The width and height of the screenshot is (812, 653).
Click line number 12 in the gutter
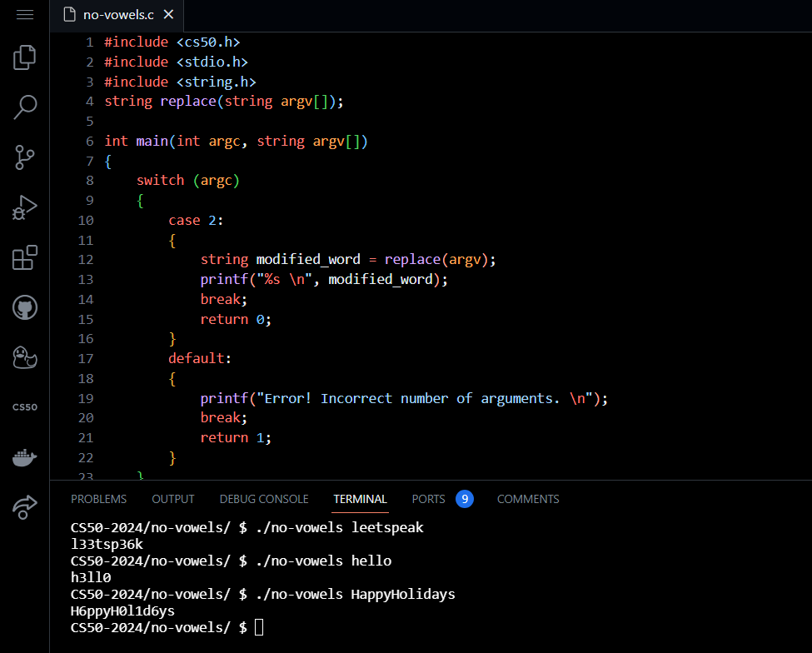[86, 260]
